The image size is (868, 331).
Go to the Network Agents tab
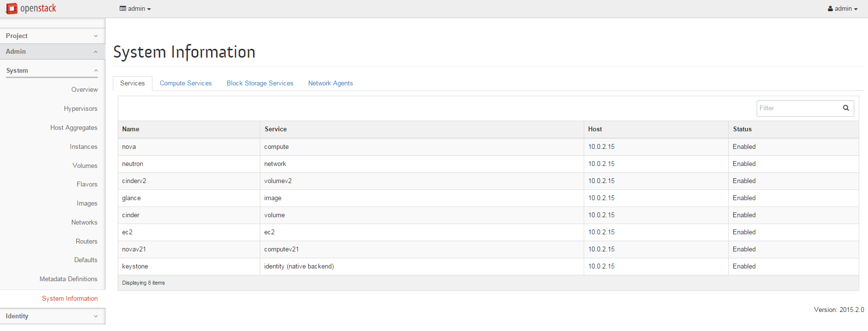coord(330,83)
